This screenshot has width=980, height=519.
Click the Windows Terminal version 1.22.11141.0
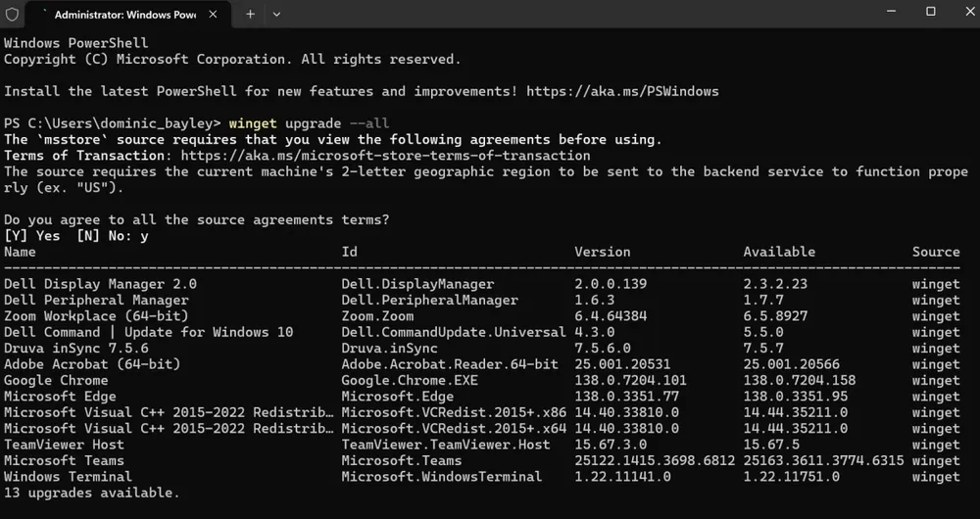tap(622, 476)
